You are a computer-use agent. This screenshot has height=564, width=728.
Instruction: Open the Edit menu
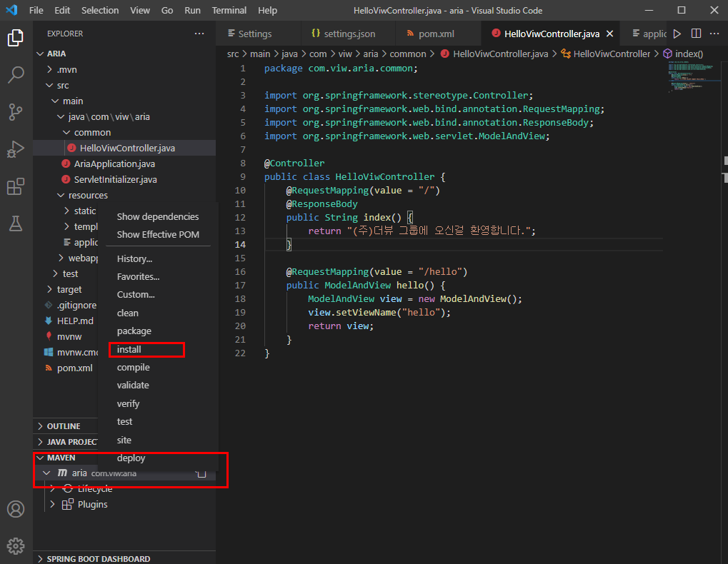(x=61, y=10)
